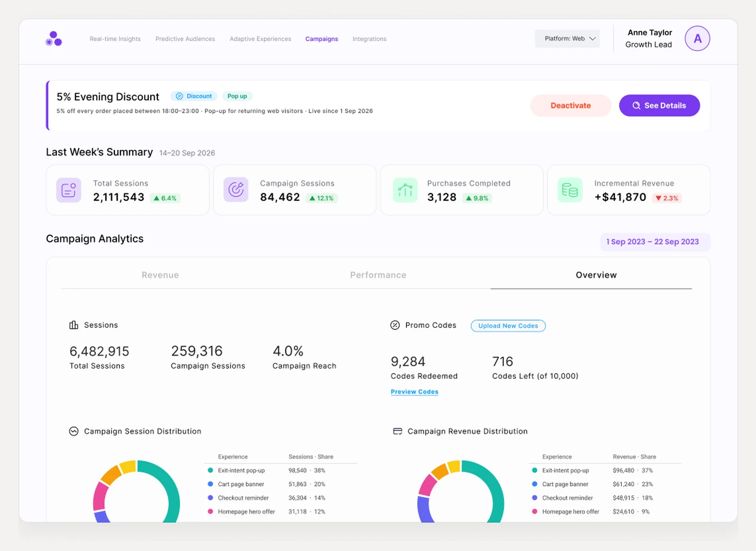Image resolution: width=756 pixels, height=551 pixels.
Task: Click the 9,284 Codes Redeemed value
Action: pos(408,362)
